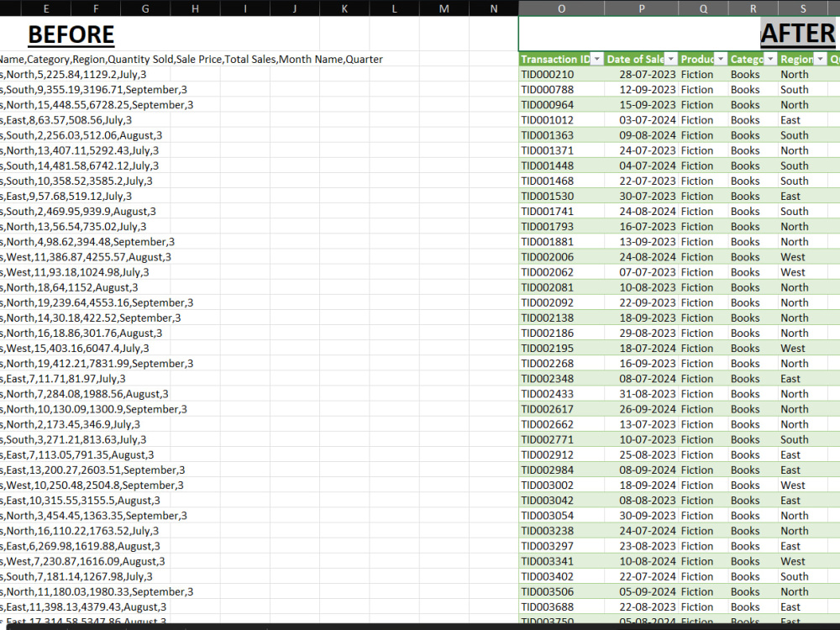This screenshot has width=840, height=630.
Task: Click West region cell in TID002006 row
Action: 803,257
